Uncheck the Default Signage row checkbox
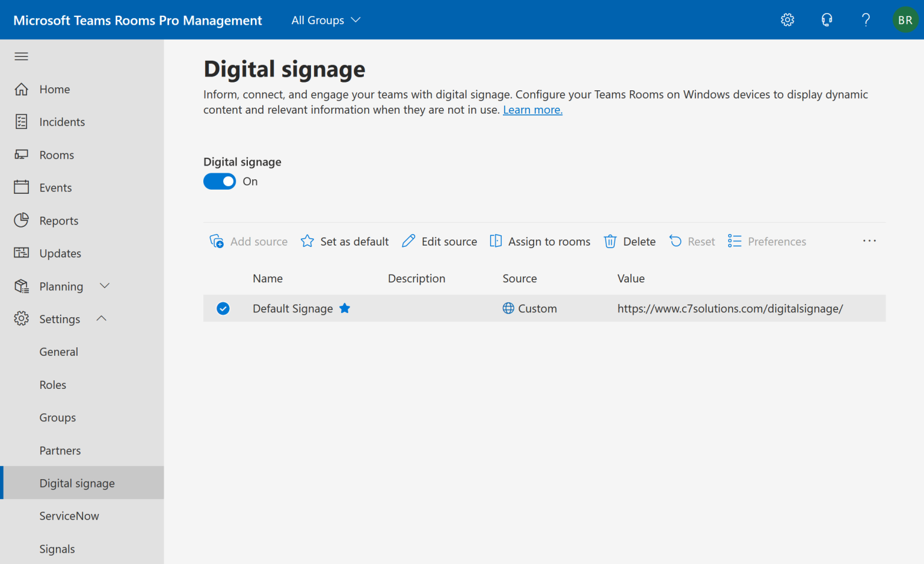Image resolution: width=924 pixels, height=564 pixels. coord(223,308)
